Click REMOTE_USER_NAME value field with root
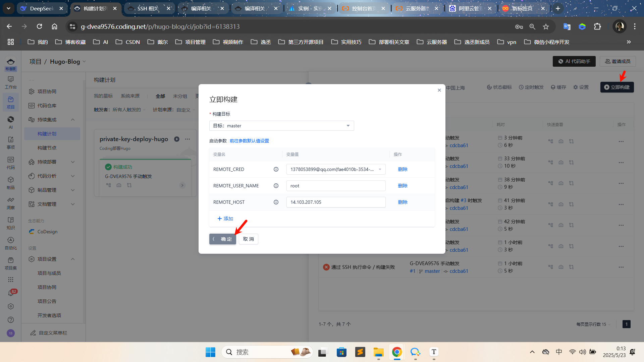The height and width of the screenshot is (362, 644). coord(336,186)
